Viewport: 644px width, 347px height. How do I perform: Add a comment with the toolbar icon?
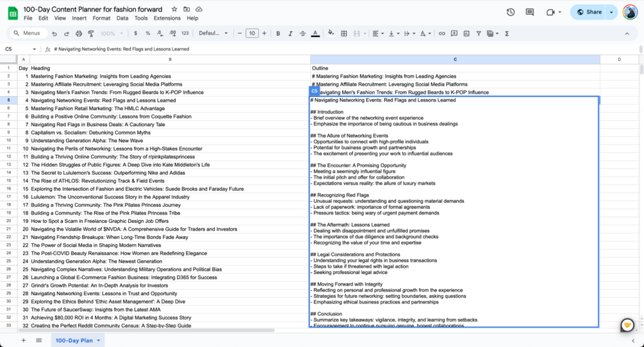pos(454,34)
